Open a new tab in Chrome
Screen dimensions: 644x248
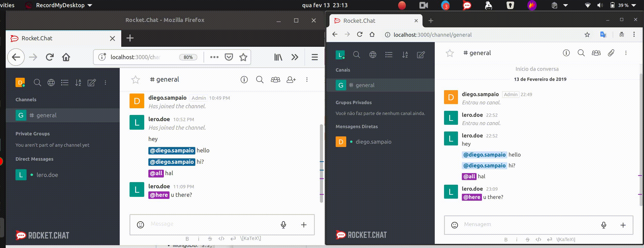click(431, 21)
